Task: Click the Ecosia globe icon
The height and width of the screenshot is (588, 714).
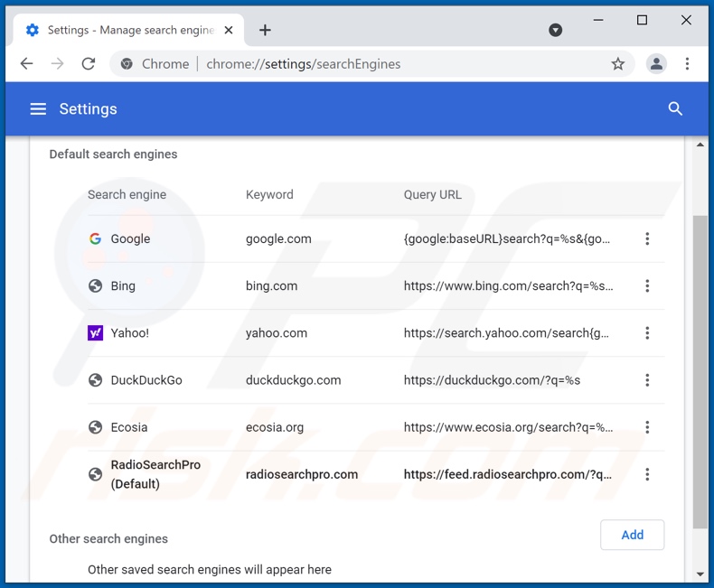Action: tap(95, 427)
